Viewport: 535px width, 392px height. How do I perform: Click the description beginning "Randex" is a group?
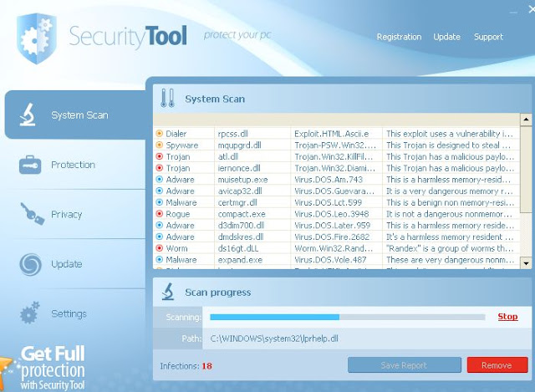tap(450, 248)
